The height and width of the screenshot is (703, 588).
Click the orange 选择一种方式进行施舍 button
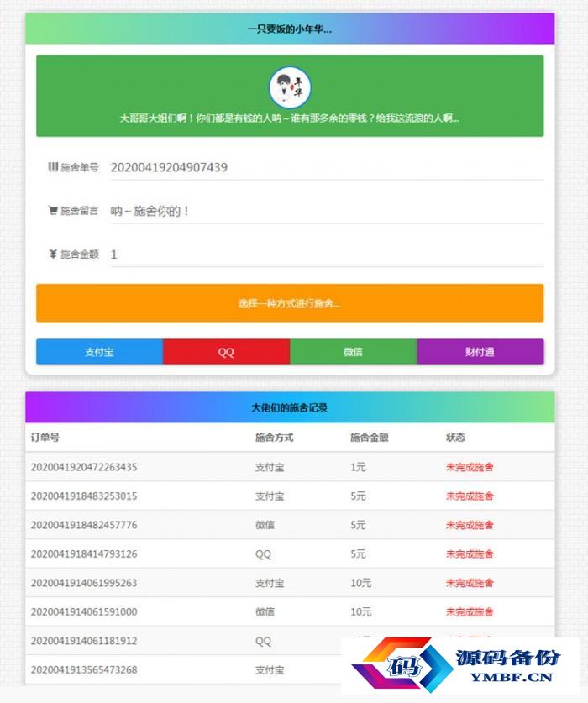tap(290, 303)
